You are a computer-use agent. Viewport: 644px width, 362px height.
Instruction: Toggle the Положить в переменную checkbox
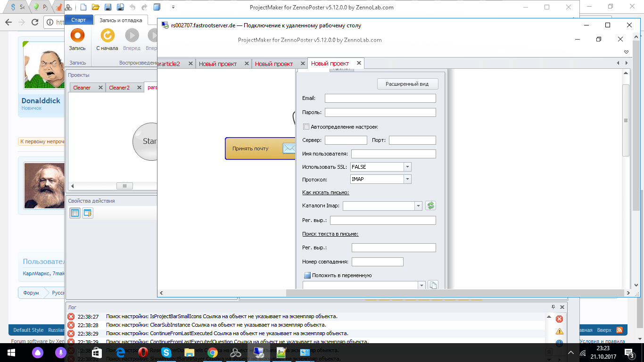pos(307,275)
